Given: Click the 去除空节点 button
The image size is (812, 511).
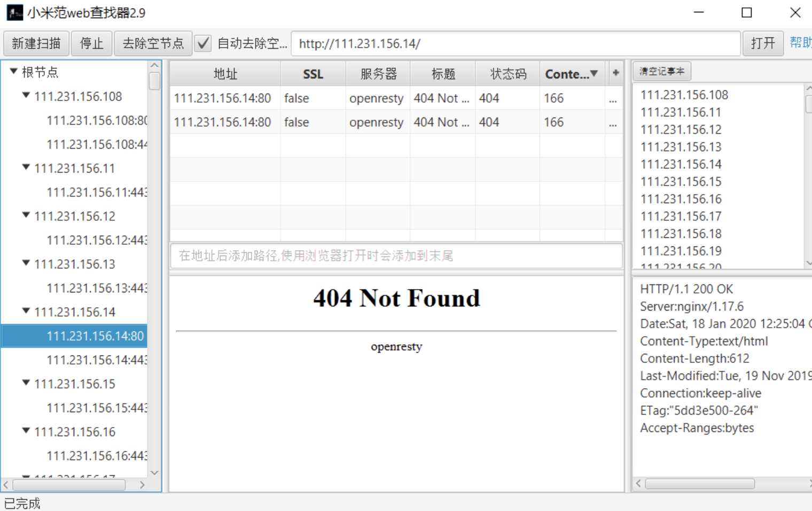Looking at the screenshot, I should (x=153, y=43).
